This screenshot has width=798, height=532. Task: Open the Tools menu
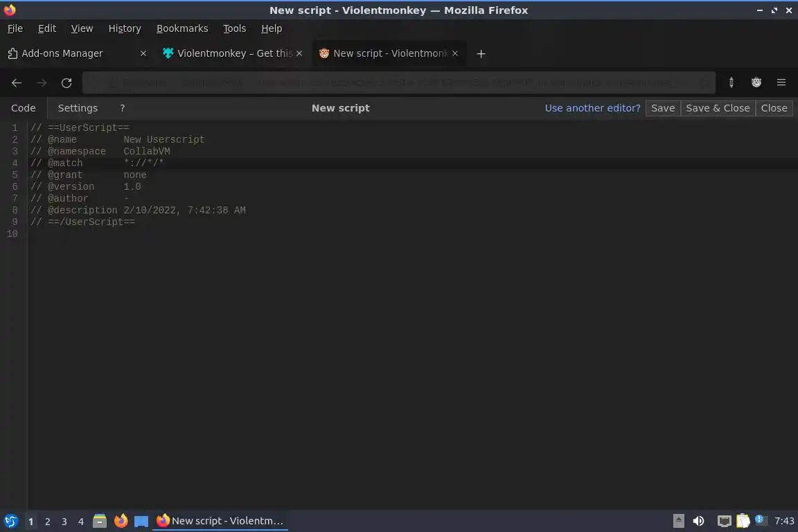tap(235, 28)
